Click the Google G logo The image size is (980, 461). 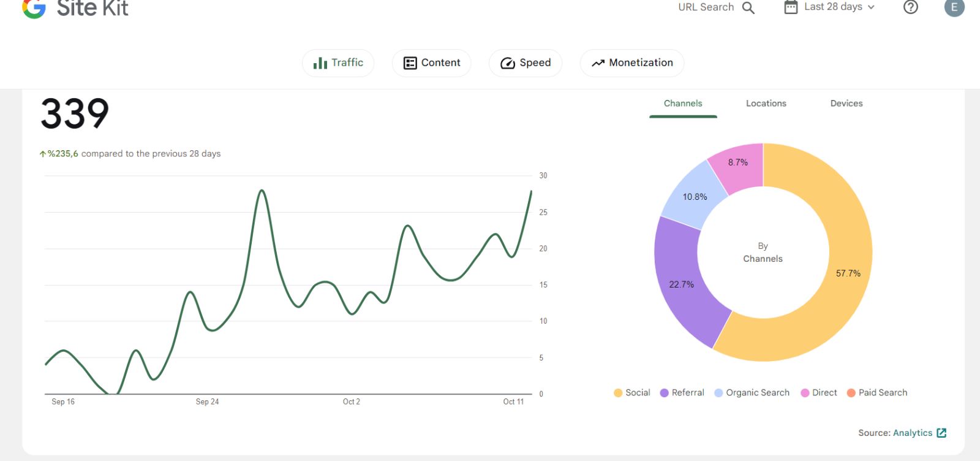34,8
